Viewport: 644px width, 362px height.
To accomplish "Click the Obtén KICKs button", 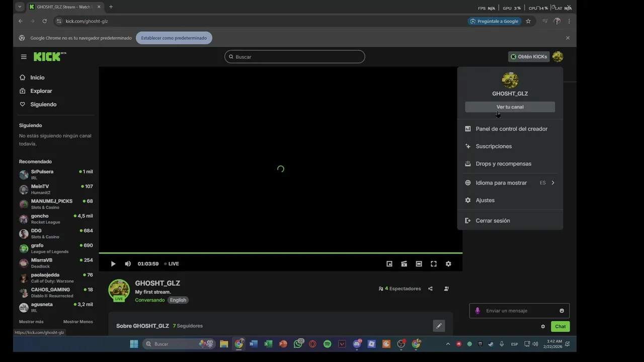I will point(528,57).
